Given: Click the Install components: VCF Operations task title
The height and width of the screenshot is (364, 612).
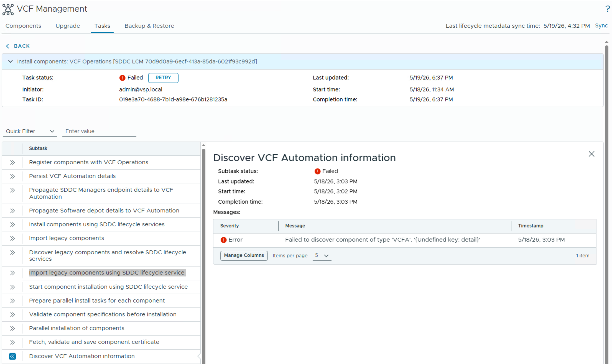Looking at the screenshot, I should [x=137, y=61].
